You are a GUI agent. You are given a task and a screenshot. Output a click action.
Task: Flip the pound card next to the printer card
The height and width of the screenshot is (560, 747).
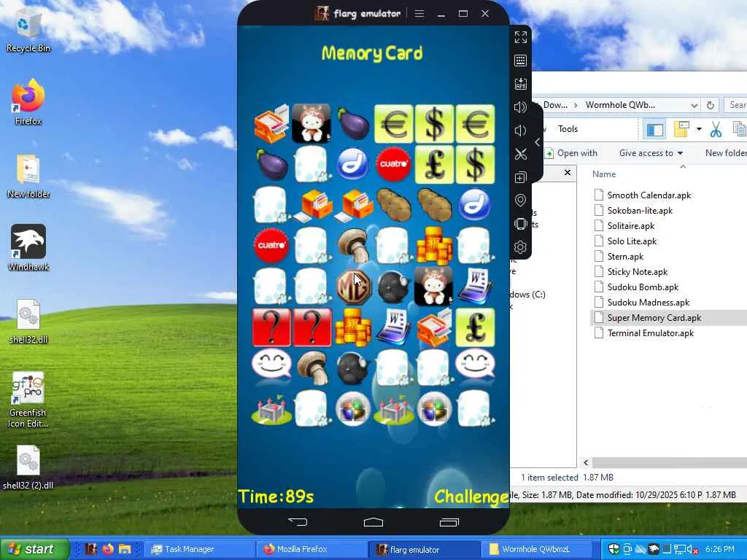(x=475, y=327)
